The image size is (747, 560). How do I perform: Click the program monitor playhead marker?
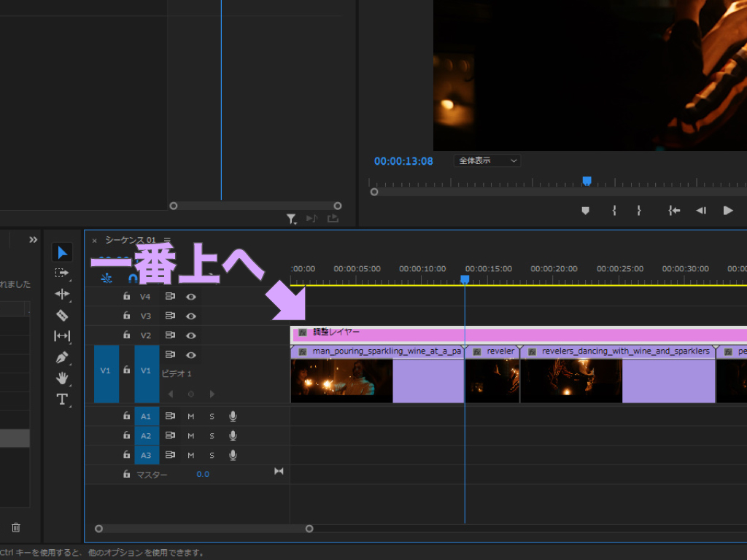(x=587, y=181)
